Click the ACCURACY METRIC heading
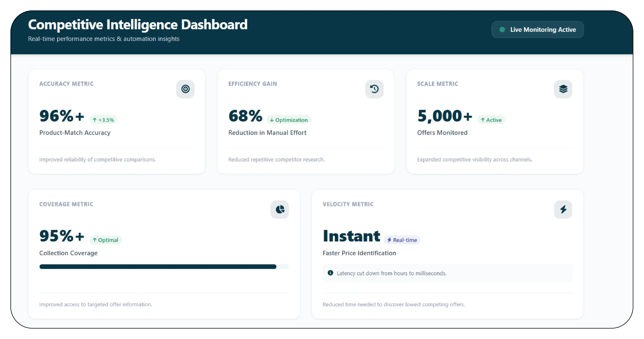This screenshot has width=644, height=339. pos(66,84)
